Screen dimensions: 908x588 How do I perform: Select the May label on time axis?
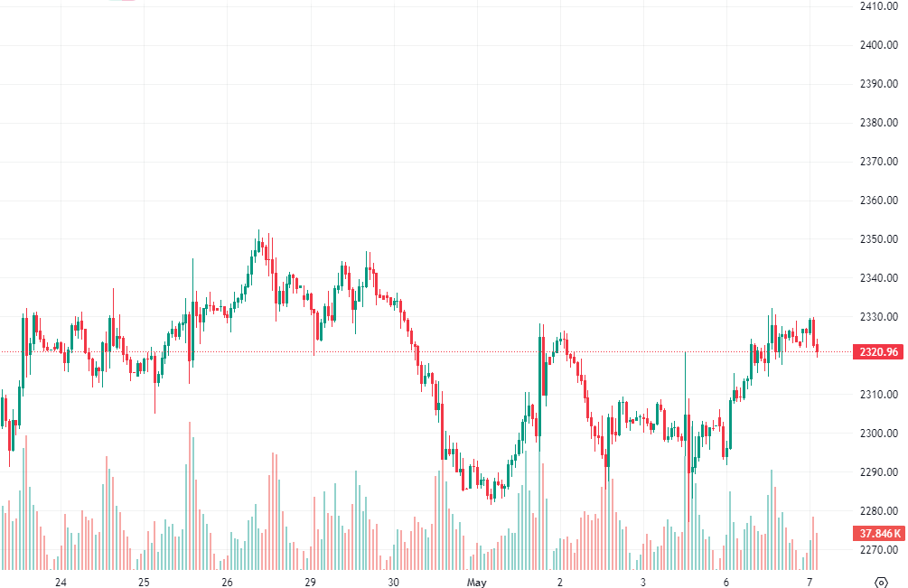tap(476, 581)
